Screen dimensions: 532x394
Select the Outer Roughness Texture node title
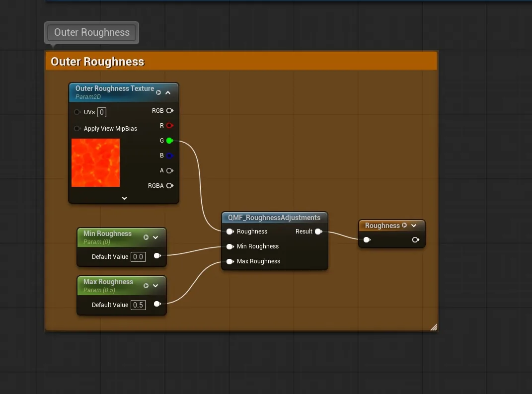(115, 88)
